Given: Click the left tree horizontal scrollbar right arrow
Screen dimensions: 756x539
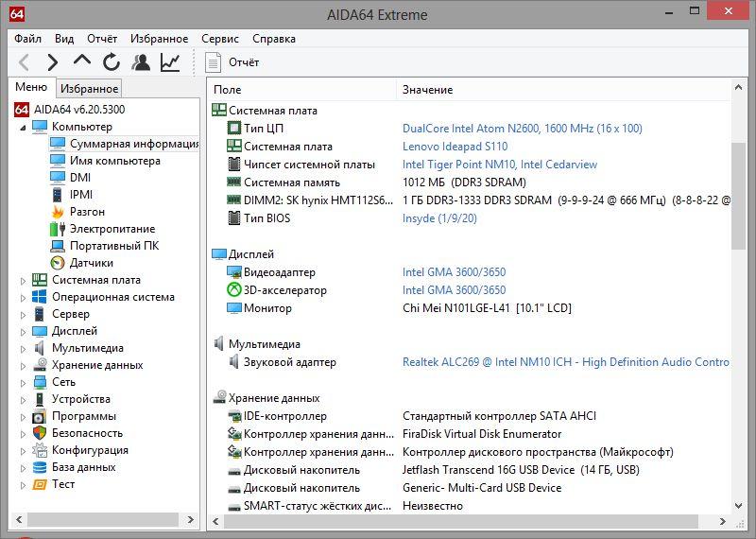Looking at the screenshot, I should [191, 520].
